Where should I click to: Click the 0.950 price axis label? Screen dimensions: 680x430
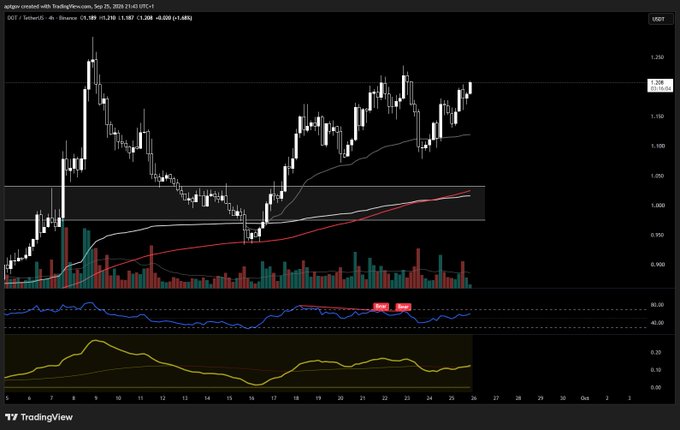[657, 235]
